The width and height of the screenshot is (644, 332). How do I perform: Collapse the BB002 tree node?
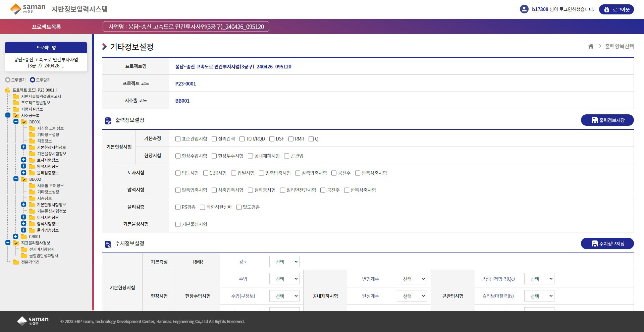pyautogui.click(x=16, y=179)
